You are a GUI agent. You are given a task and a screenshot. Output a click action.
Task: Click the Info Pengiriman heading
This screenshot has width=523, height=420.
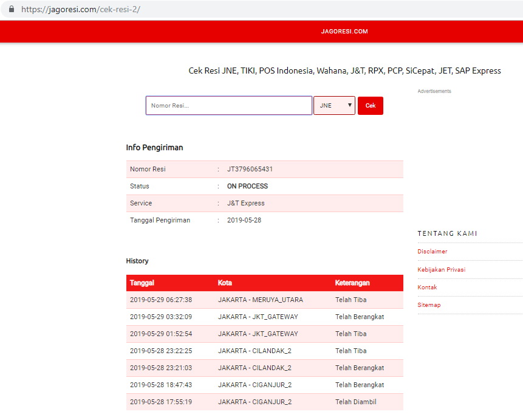click(154, 148)
